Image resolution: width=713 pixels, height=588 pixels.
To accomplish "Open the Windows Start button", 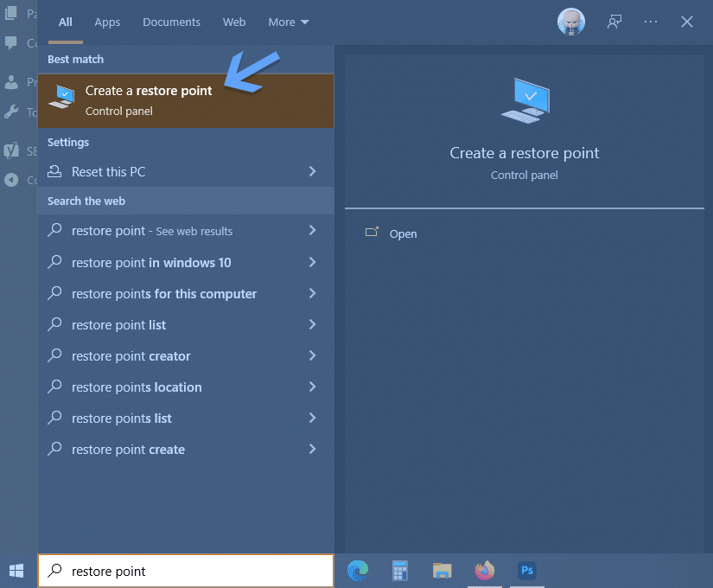I will tap(16, 571).
